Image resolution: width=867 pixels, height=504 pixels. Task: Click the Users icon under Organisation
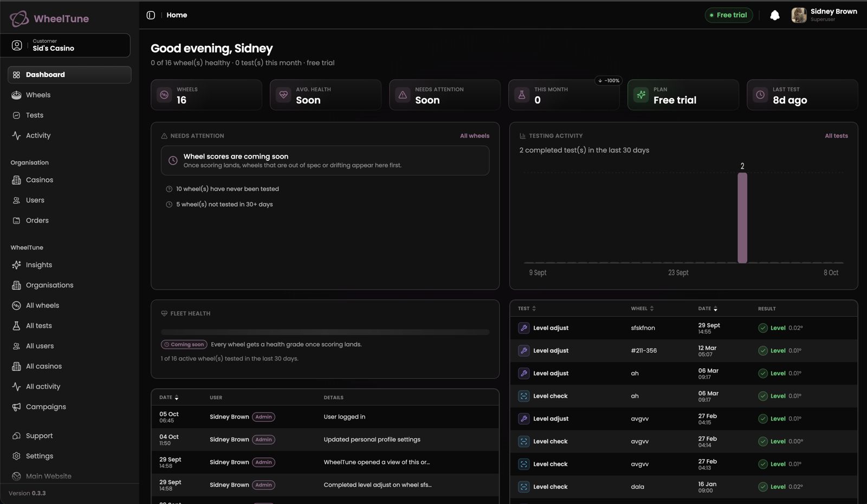coord(16,200)
